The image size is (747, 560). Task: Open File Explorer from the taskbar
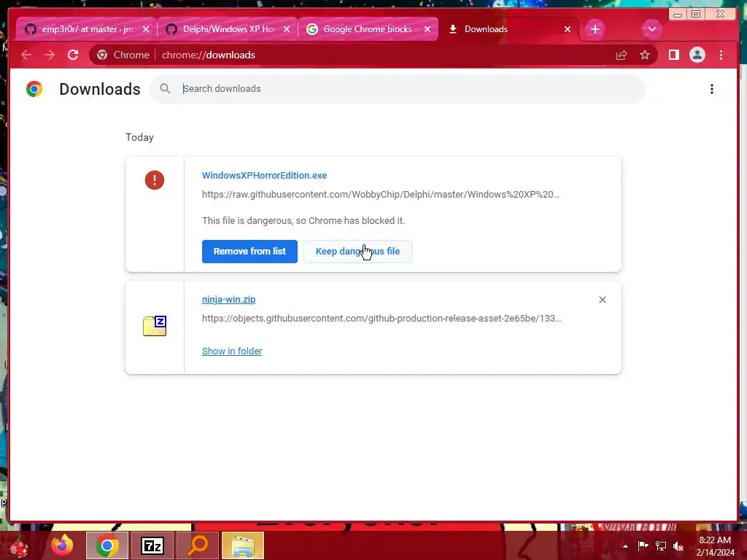tap(243, 545)
